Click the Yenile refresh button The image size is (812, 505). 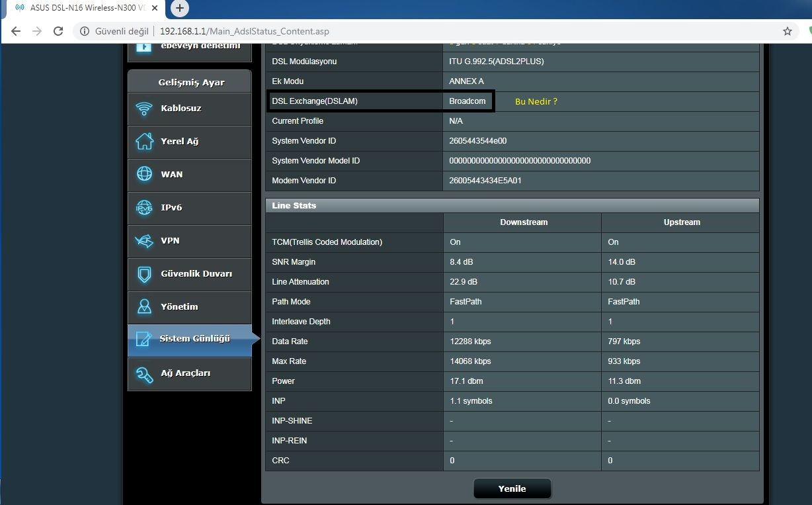pyautogui.click(x=512, y=488)
